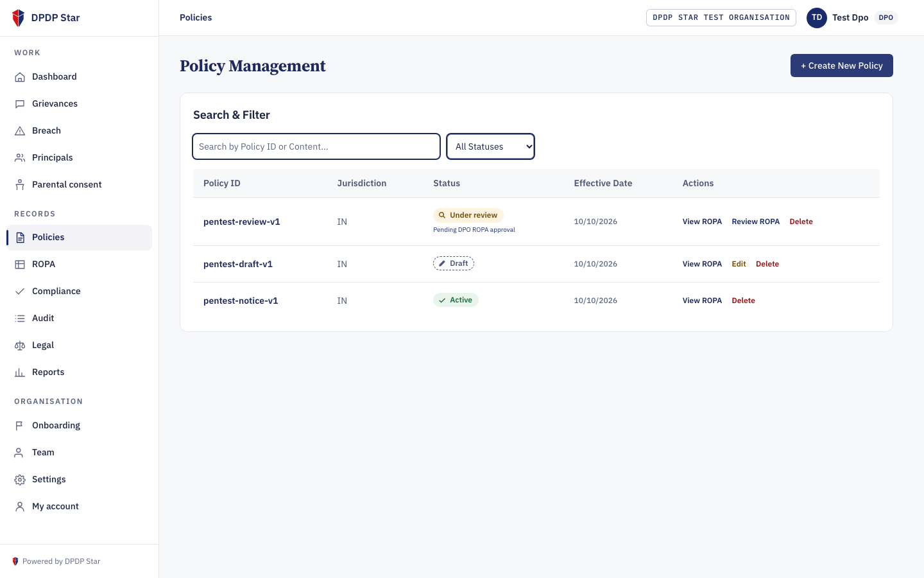
Task: Navigate to Compliance in sidebar
Action: pos(79,292)
